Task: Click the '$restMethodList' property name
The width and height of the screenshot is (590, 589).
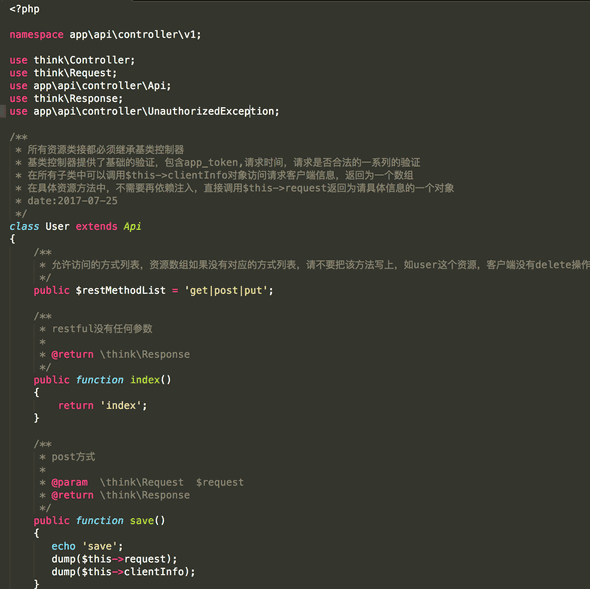Action: click(120, 291)
